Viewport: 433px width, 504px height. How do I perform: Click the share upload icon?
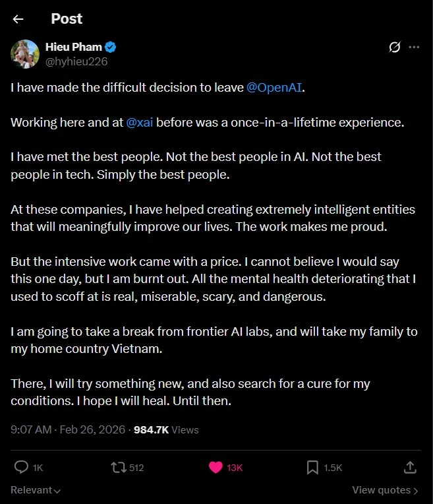click(409, 467)
